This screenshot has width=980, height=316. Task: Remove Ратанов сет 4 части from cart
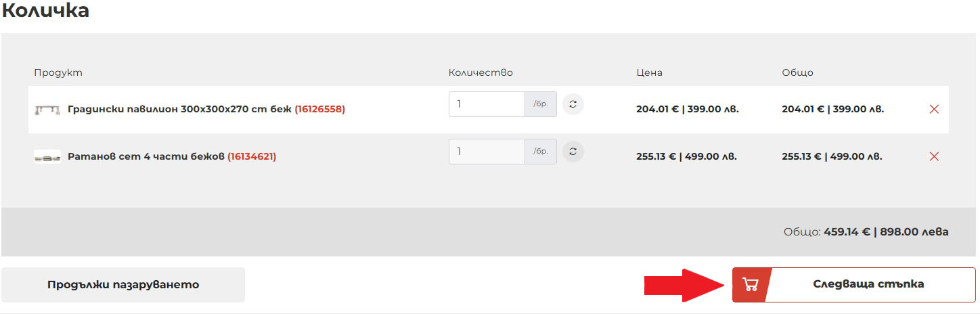(x=934, y=156)
